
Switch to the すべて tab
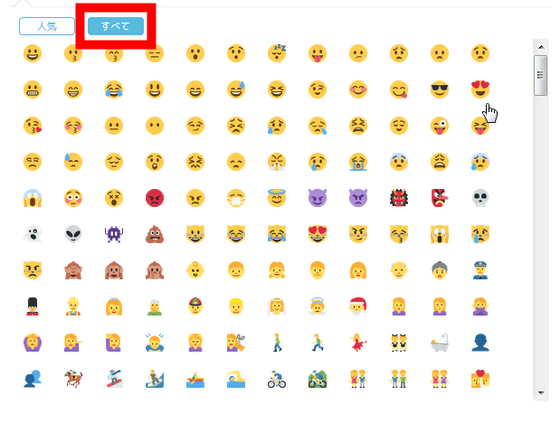click(x=116, y=26)
